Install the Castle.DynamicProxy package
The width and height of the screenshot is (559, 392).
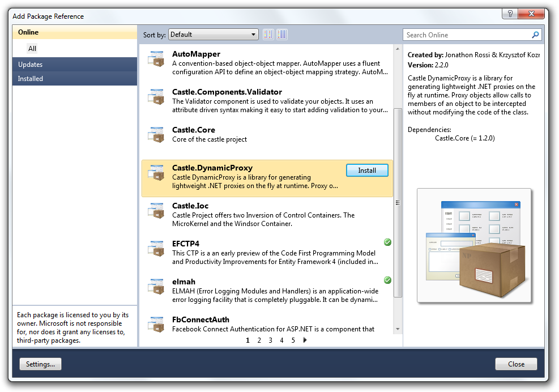[x=367, y=171]
